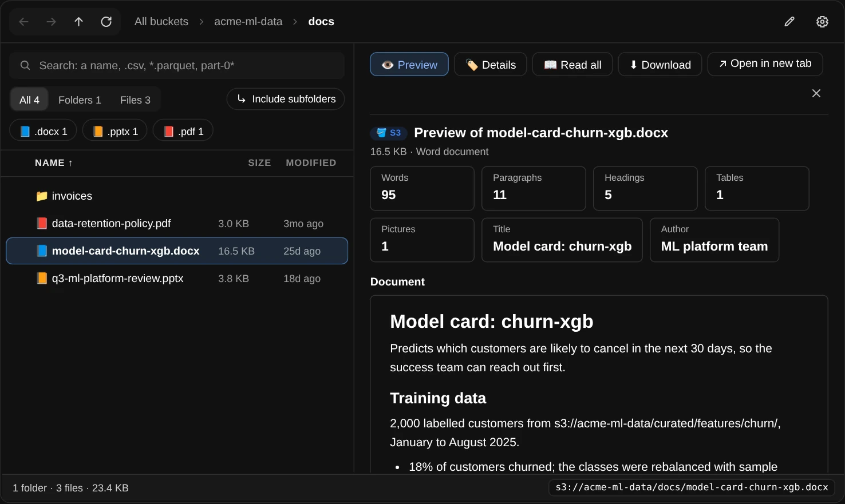
Task: Click the invoices folder icon
Action: tap(42, 196)
